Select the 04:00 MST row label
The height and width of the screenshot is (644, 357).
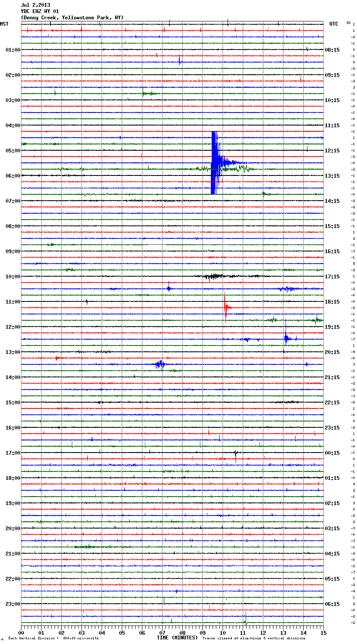[x=13, y=126]
